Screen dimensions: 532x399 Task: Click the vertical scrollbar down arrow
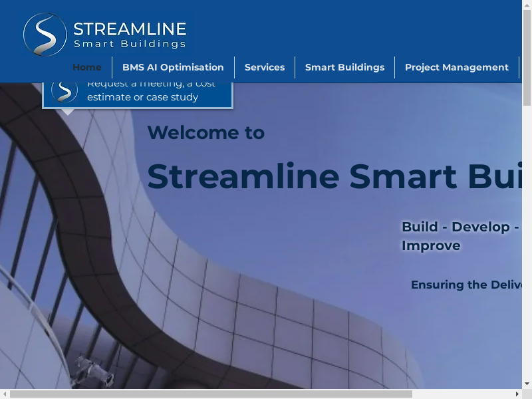(x=527, y=384)
